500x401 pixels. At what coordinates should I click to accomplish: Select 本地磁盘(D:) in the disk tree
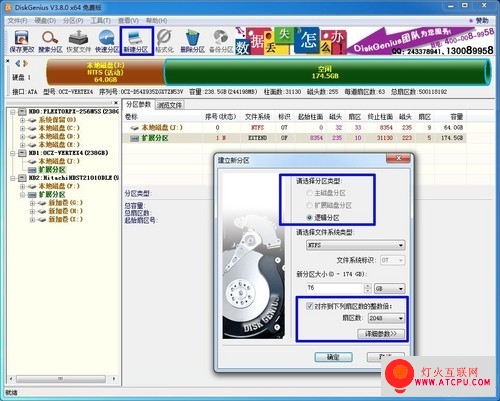click(x=59, y=137)
